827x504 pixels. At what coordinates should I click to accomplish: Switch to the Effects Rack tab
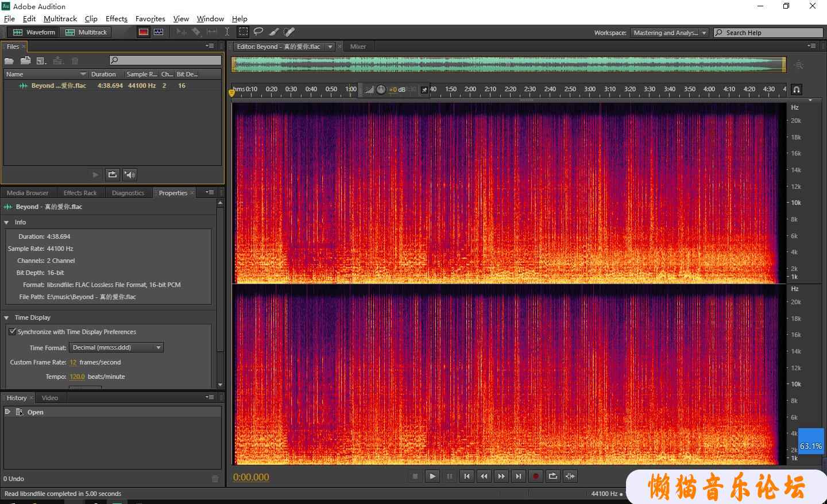pyautogui.click(x=80, y=193)
